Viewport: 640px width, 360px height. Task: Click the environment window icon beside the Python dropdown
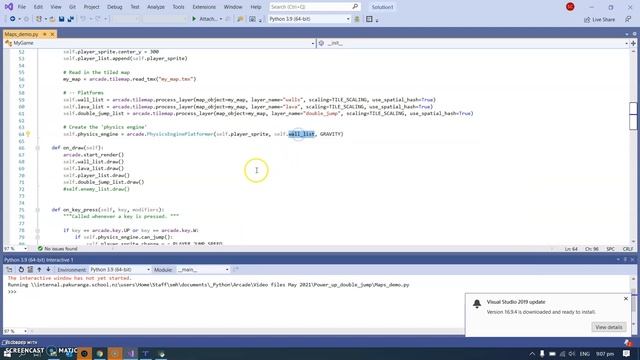(x=357, y=19)
